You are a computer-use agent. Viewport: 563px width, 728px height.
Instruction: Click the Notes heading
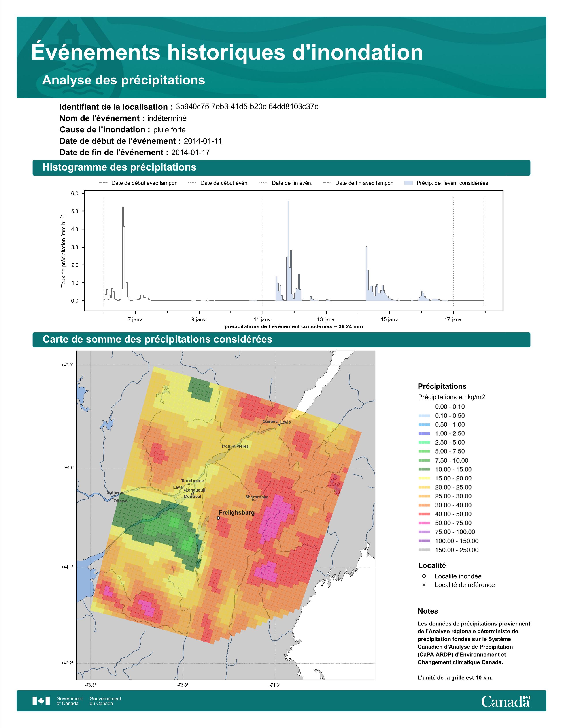point(428,611)
